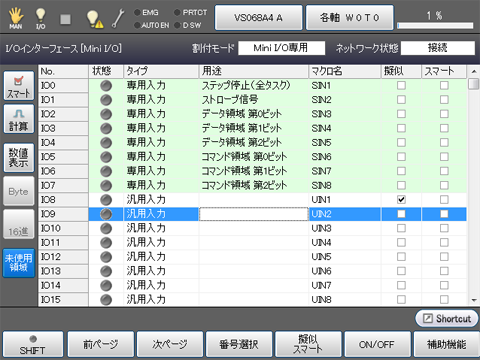
Task: Click the IO2 state lamp
Action: (x=106, y=114)
